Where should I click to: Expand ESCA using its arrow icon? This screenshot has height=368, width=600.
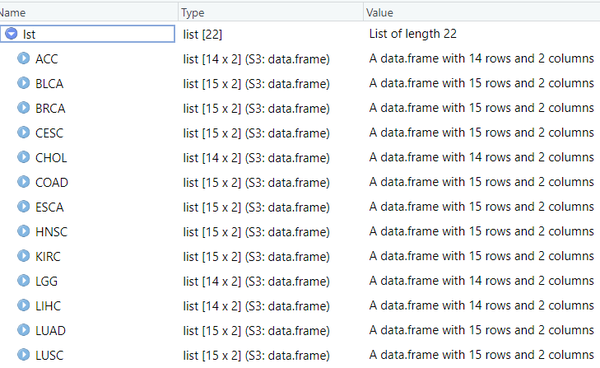pyautogui.click(x=23, y=207)
